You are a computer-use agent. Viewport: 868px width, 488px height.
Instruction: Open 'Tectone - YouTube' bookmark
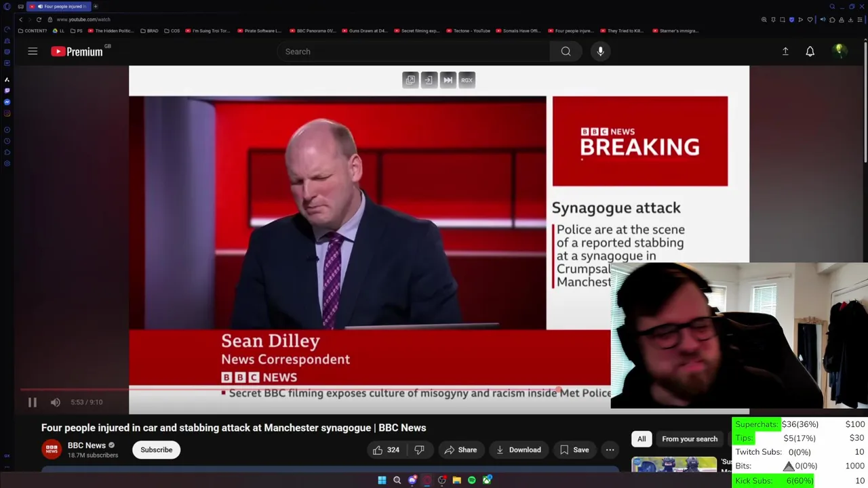(468, 30)
